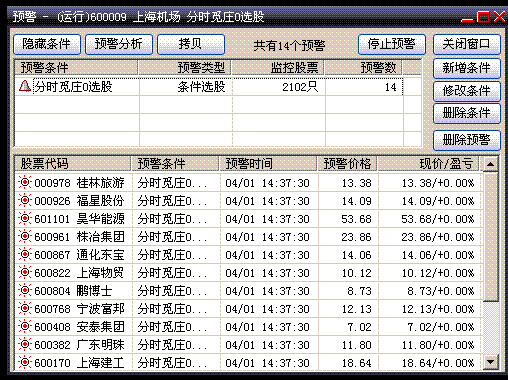
Task: Click alert icon for 600768 宁波富邦
Action: pyautogui.click(x=25, y=309)
